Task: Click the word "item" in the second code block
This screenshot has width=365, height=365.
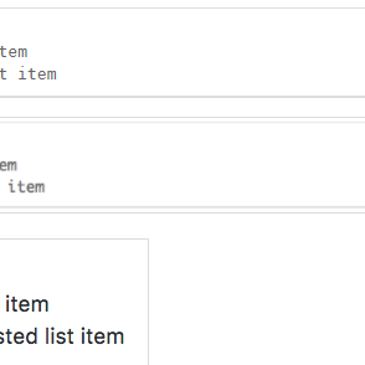Action: coord(26,187)
